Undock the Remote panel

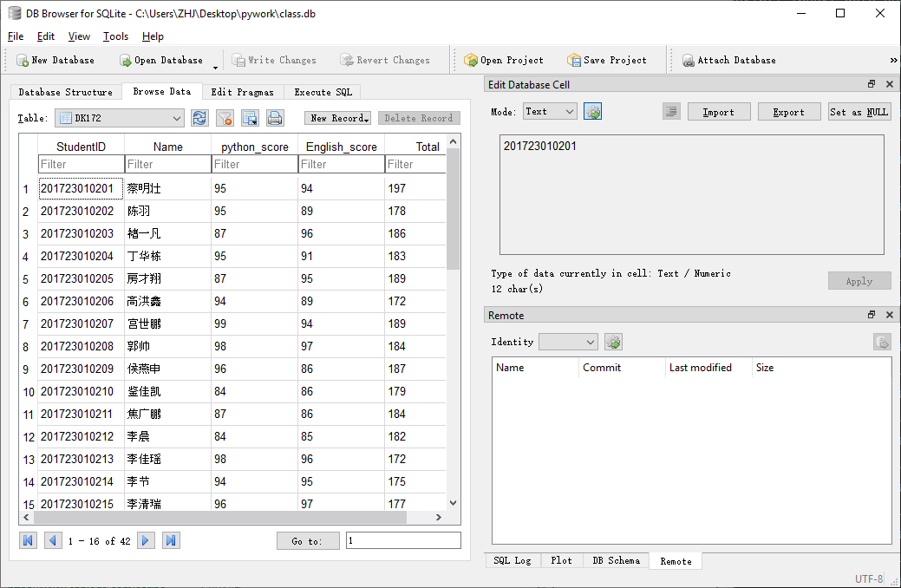(872, 315)
